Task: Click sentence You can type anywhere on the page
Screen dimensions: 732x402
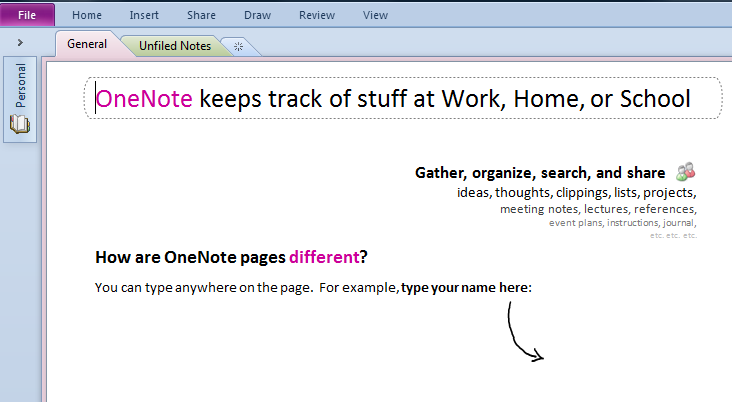Action: pos(204,288)
